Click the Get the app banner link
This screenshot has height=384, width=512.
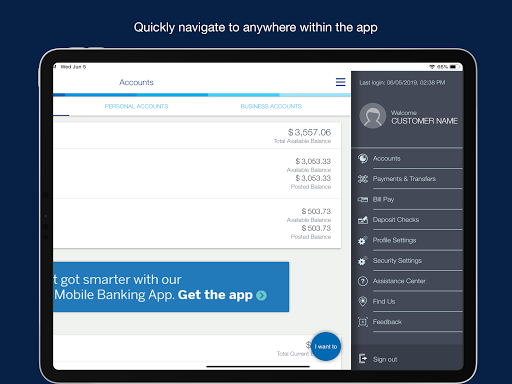(x=215, y=295)
